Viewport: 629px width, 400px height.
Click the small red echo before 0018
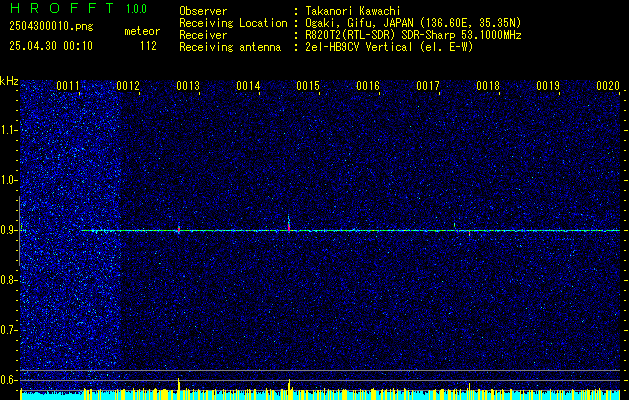tap(469, 233)
